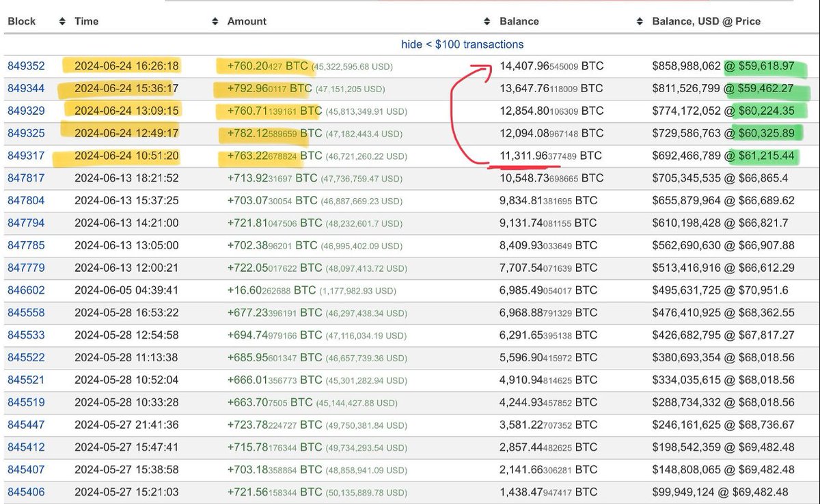Select amount +792.960117 BTC

[x=269, y=89]
